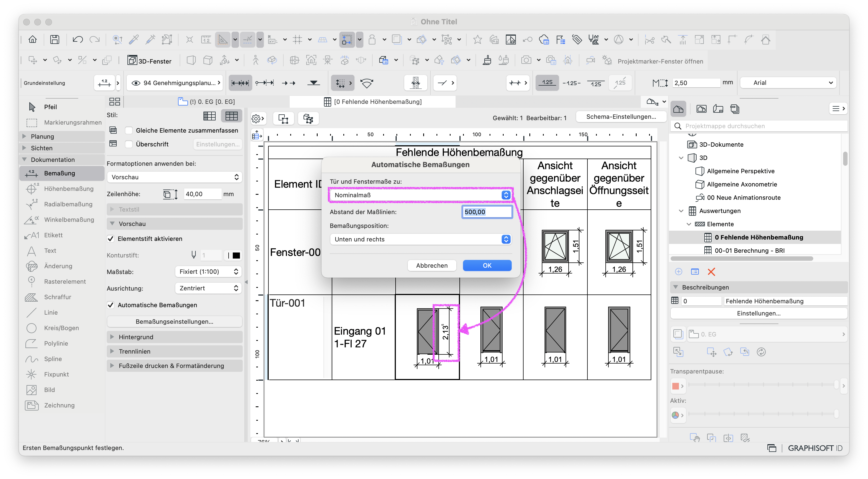The width and height of the screenshot is (868, 479).
Task: Select the Radialbemaßung tool
Action: pos(62,204)
